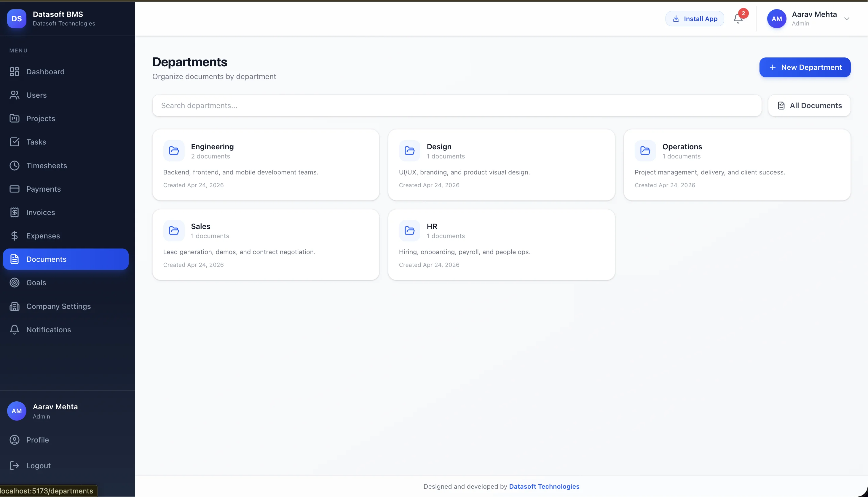Open the Tasks sidebar item

coord(36,142)
